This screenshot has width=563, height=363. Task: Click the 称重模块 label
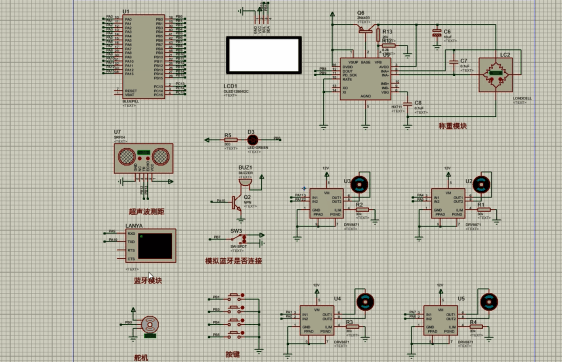click(x=453, y=126)
